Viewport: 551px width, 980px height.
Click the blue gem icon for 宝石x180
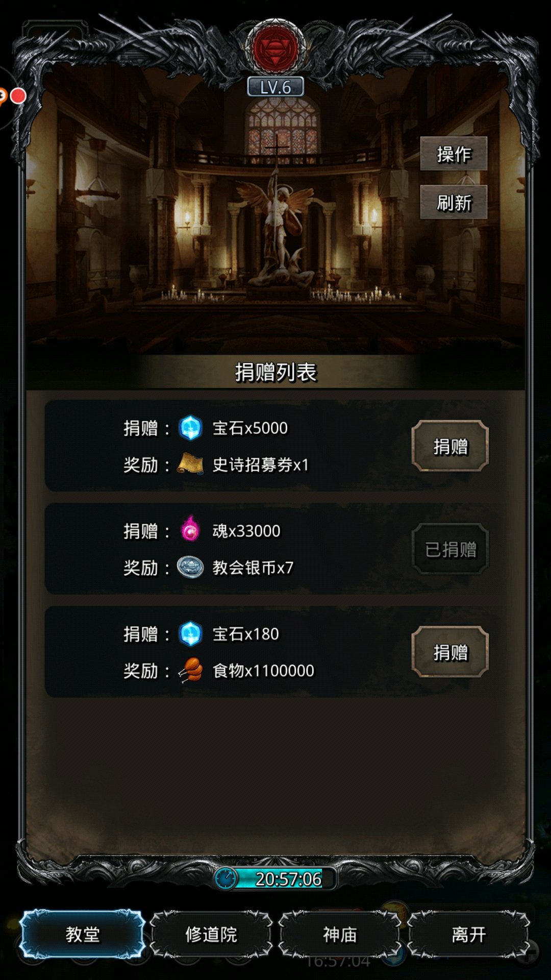pos(190,634)
